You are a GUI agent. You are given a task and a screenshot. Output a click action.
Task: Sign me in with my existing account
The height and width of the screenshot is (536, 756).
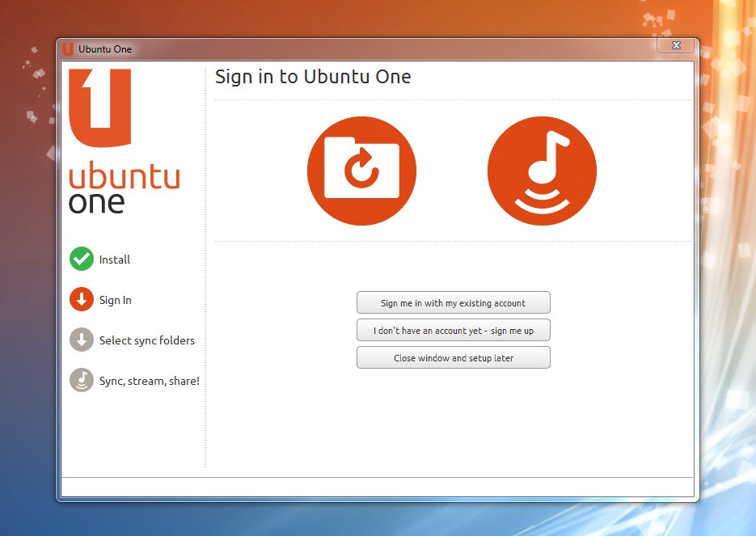click(454, 302)
